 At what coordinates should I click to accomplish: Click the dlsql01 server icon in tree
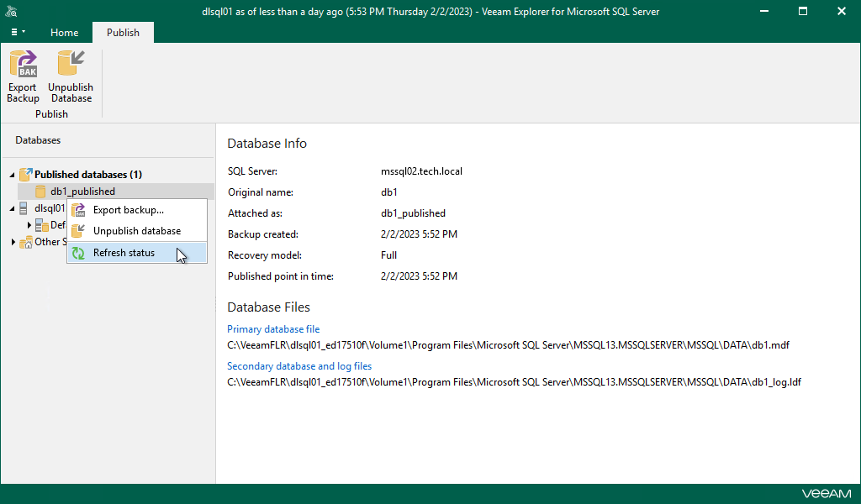(25, 207)
